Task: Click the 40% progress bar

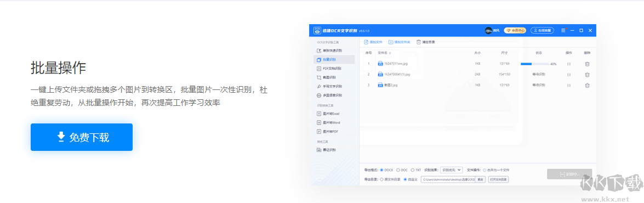Action: point(534,64)
